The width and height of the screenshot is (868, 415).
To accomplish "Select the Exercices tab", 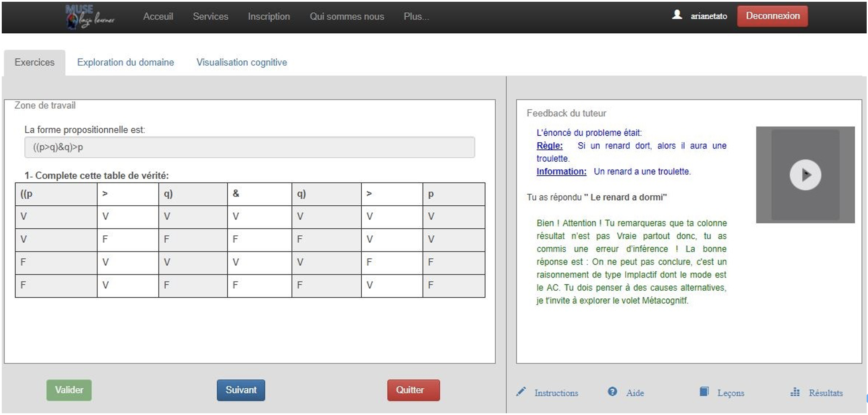I will 34,63.
